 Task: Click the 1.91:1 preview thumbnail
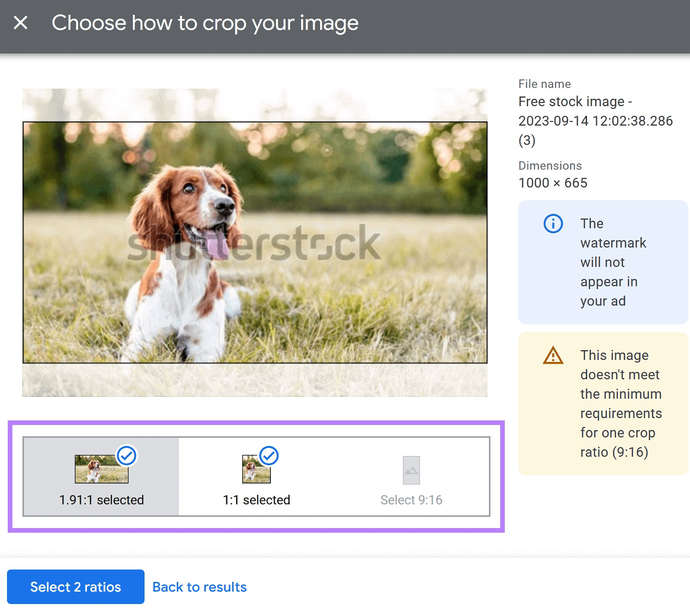pos(102,470)
